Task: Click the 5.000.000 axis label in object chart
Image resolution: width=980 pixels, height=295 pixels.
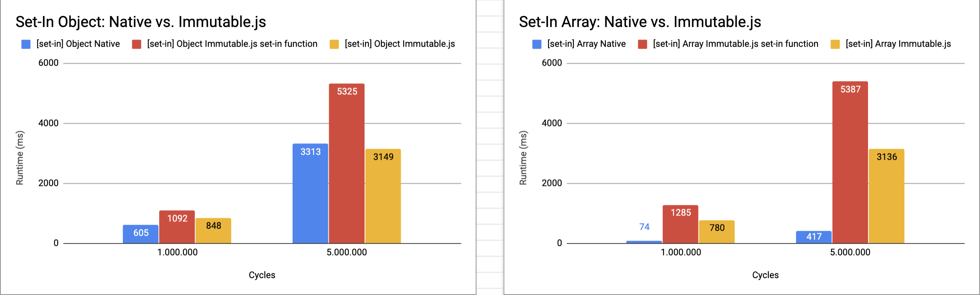Action: pyautogui.click(x=346, y=252)
